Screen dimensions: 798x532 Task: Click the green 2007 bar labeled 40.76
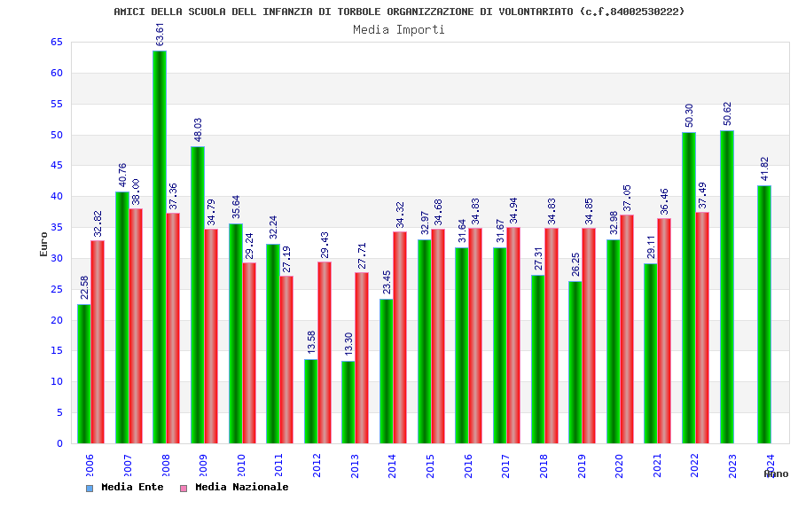click(x=122, y=317)
